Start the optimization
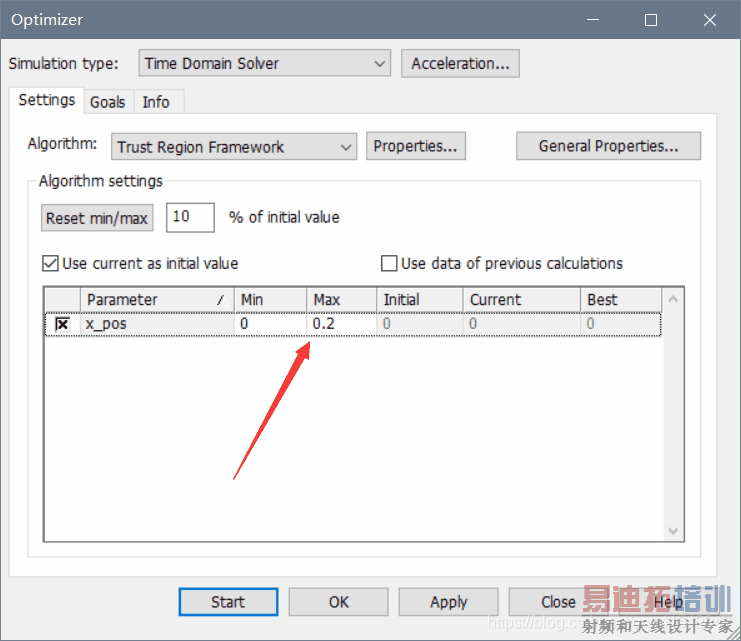This screenshot has height=641, width=741. click(x=228, y=602)
